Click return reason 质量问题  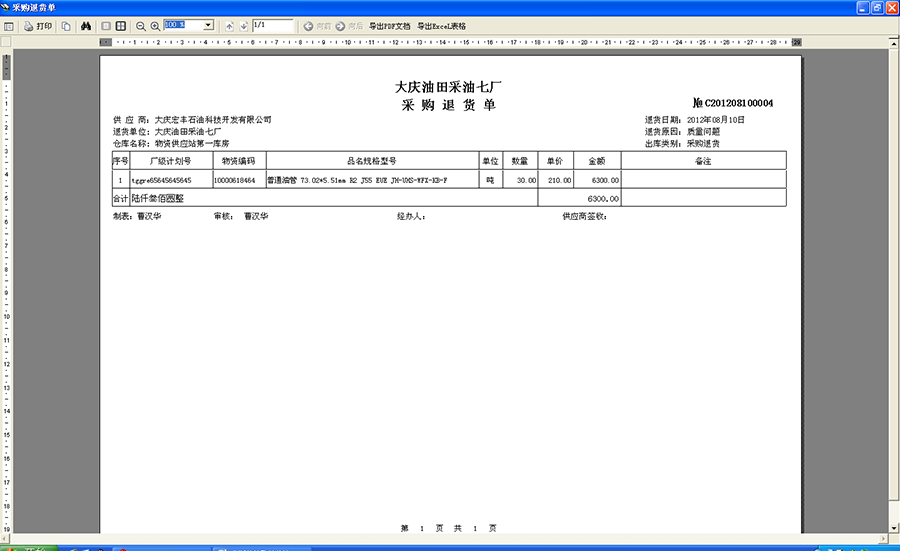703,132
